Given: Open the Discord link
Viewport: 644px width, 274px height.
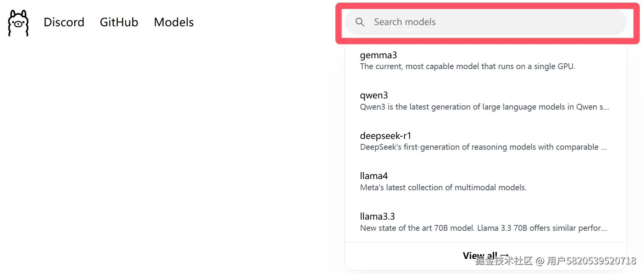Looking at the screenshot, I should point(64,22).
